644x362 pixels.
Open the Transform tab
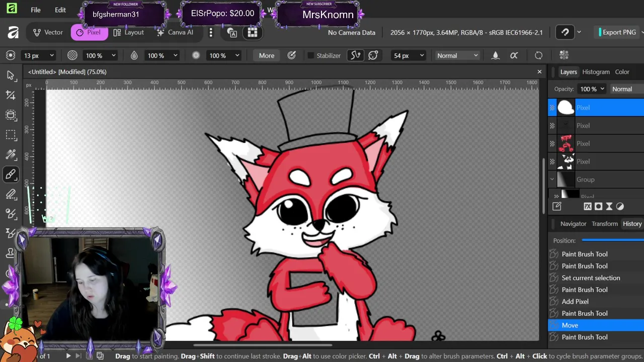pyautogui.click(x=604, y=224)
